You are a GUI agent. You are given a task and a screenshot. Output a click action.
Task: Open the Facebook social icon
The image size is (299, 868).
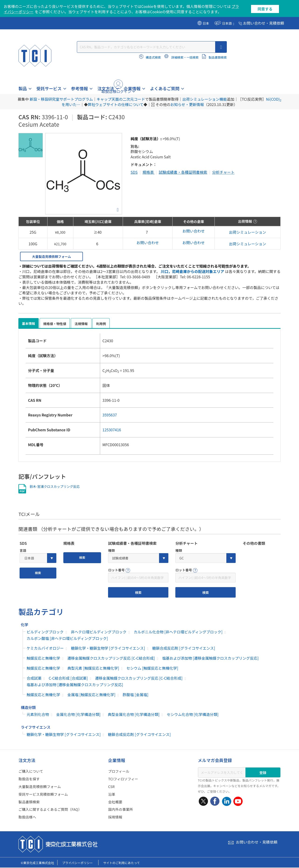pyautogui.click(x=215, y=801)
